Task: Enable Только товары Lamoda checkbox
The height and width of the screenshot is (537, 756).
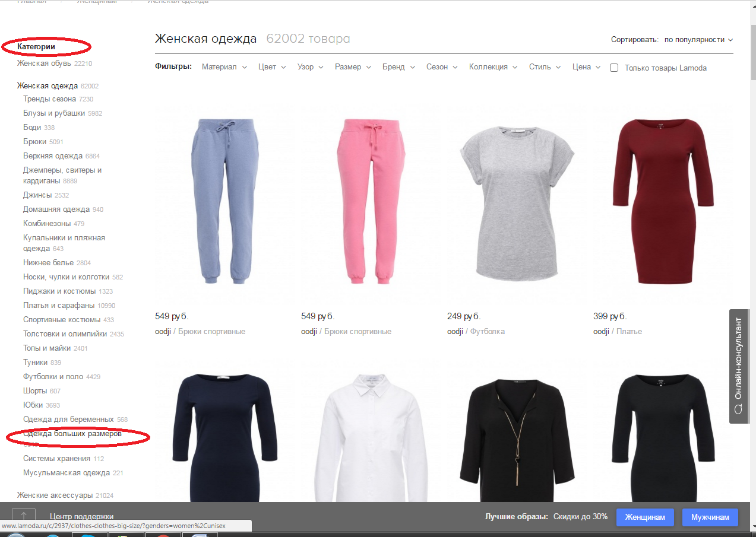Action: point(615,68)
